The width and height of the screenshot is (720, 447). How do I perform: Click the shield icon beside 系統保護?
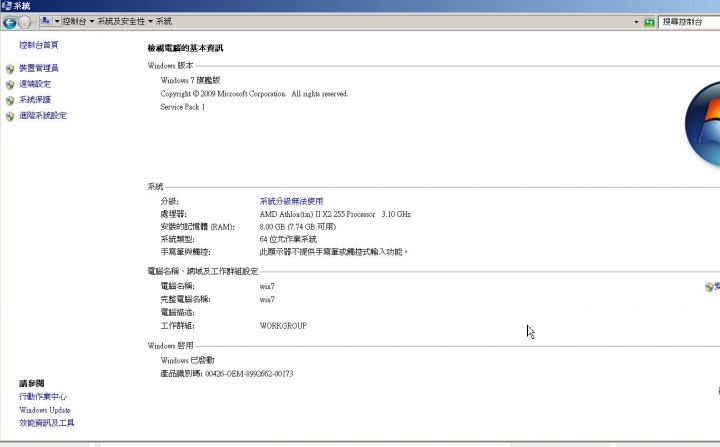10,101
